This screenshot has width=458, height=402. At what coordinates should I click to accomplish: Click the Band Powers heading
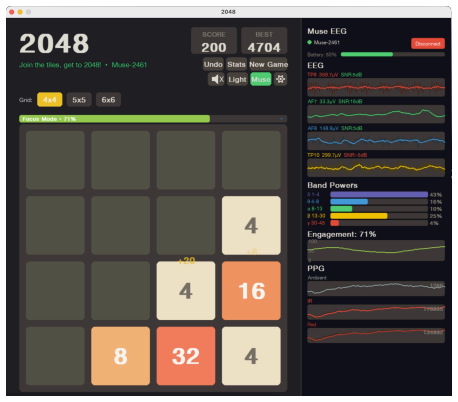(332, 185)
